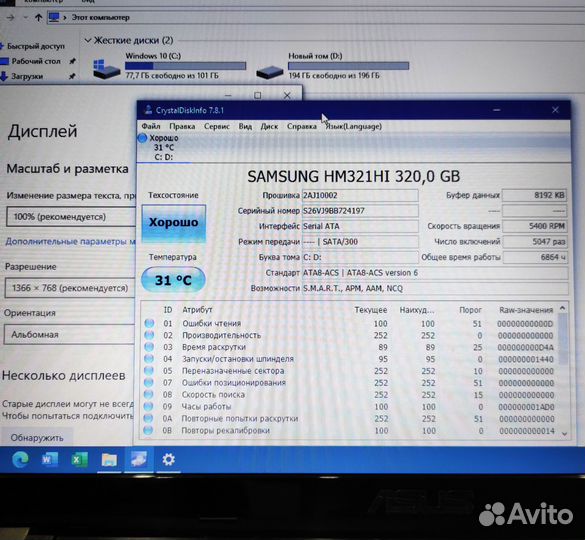Click the Скорость вращения value 5400 RPM
The width and height of the screenshot is (585, 540).
point(535,226)
